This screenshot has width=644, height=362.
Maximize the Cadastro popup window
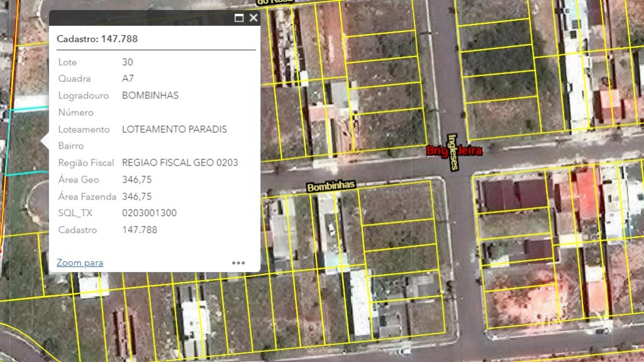[x=239, y=18]
